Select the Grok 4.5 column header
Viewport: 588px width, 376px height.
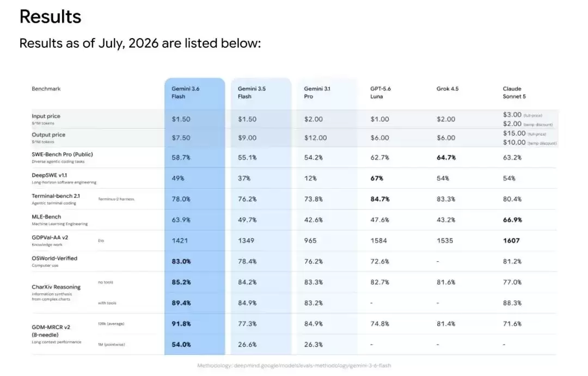pos(448,89)
